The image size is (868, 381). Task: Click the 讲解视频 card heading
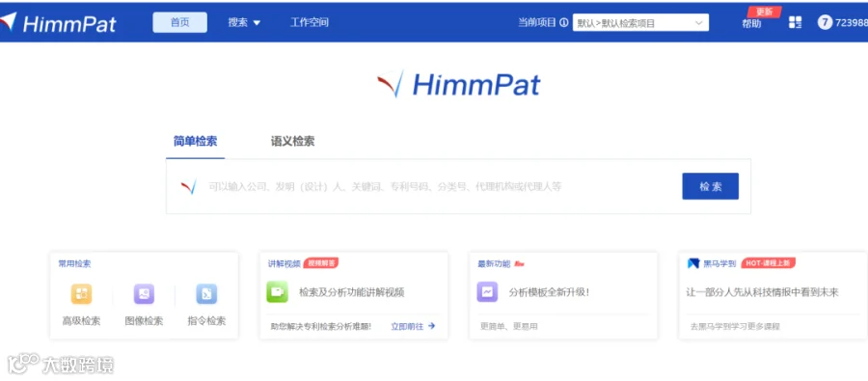point(284,264)
